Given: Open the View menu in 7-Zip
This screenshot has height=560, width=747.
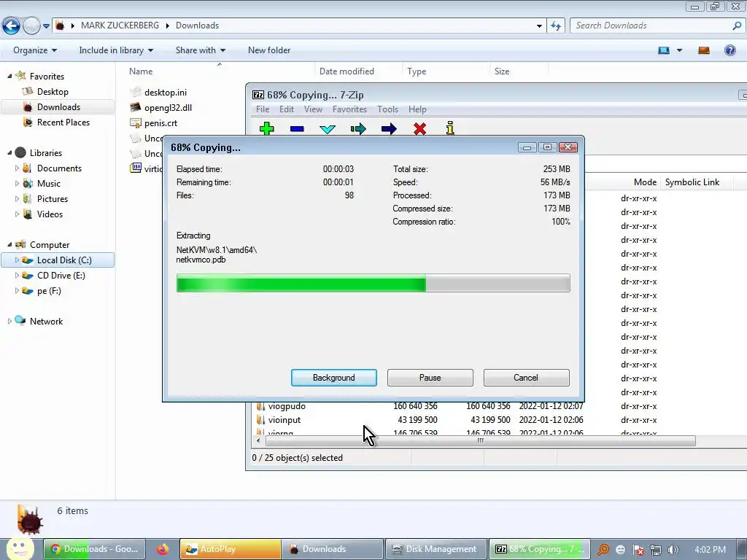Looking at the screenshot, I should click(x=313, y=109).
